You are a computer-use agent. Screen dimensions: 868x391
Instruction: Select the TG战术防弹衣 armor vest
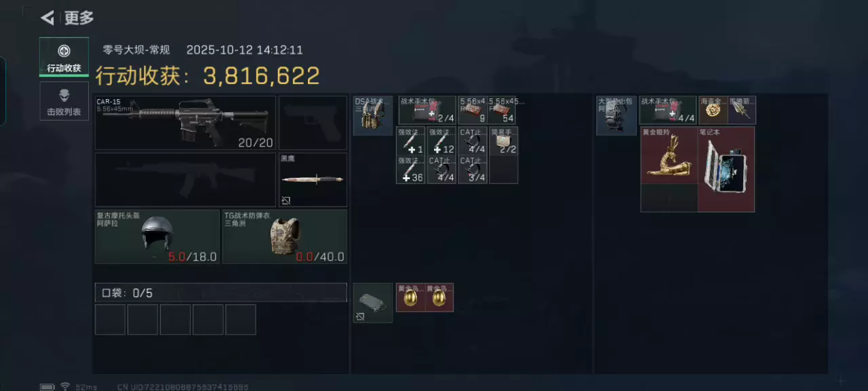[285, 236]
